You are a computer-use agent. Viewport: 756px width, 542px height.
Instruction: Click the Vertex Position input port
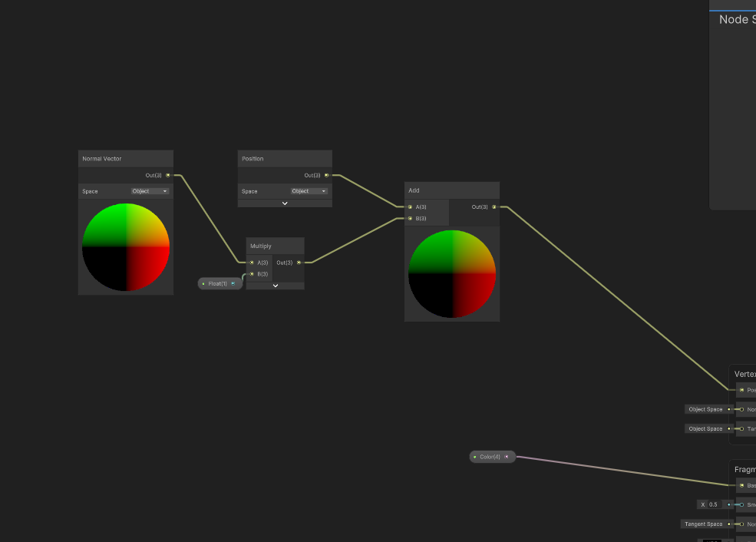(x=741, y=390)
